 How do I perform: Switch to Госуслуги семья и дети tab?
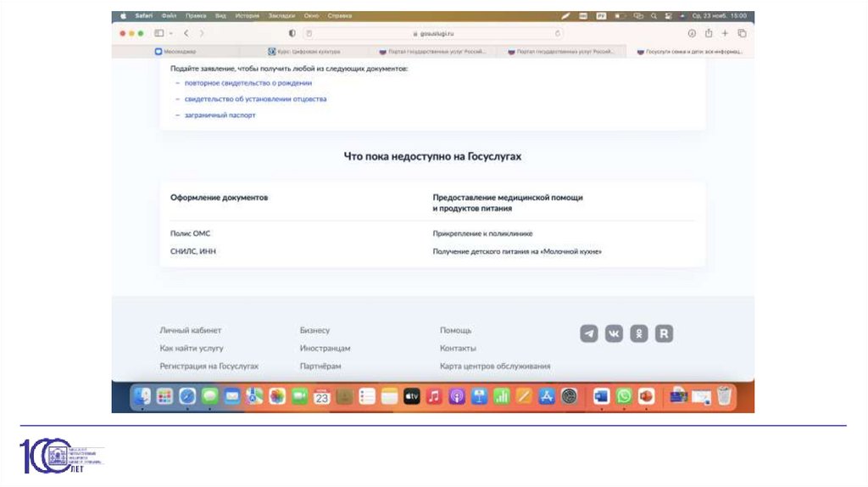coord(690,52)
